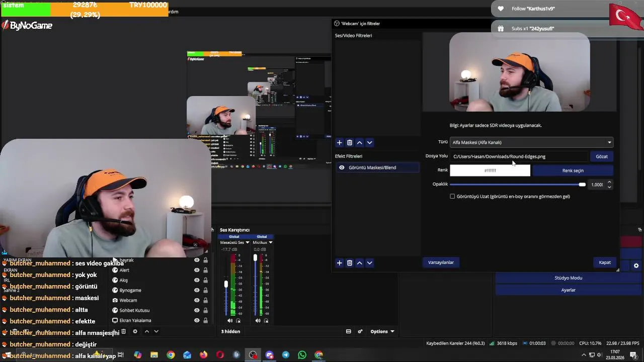Image resolution: width=644 pixels, height=362 pixels.
Task: Open OBS Studio from the taskbar
Action: point(253,355)
